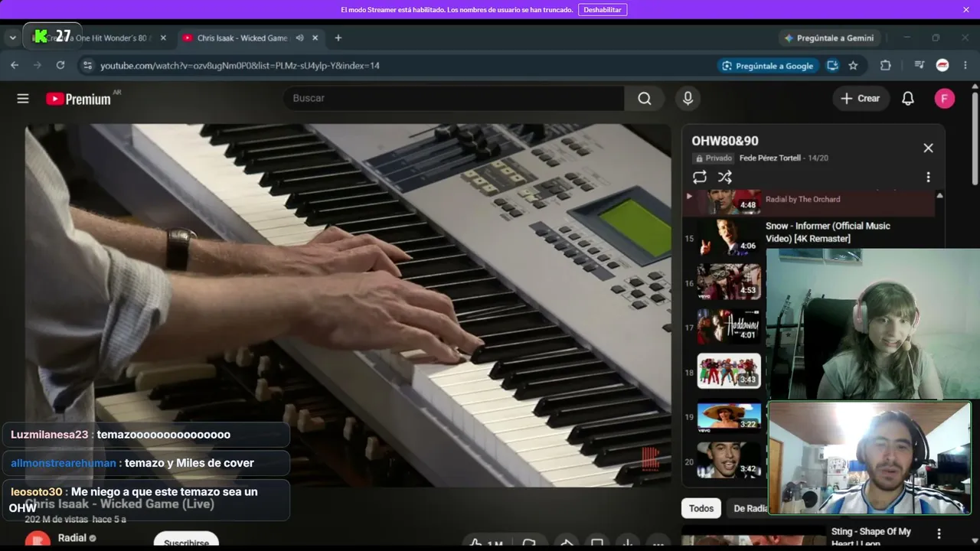Image resolution: width=980 pixels, height=551 pixels.
Task: Click the install app icon in address bar
Action: point(832,66)
